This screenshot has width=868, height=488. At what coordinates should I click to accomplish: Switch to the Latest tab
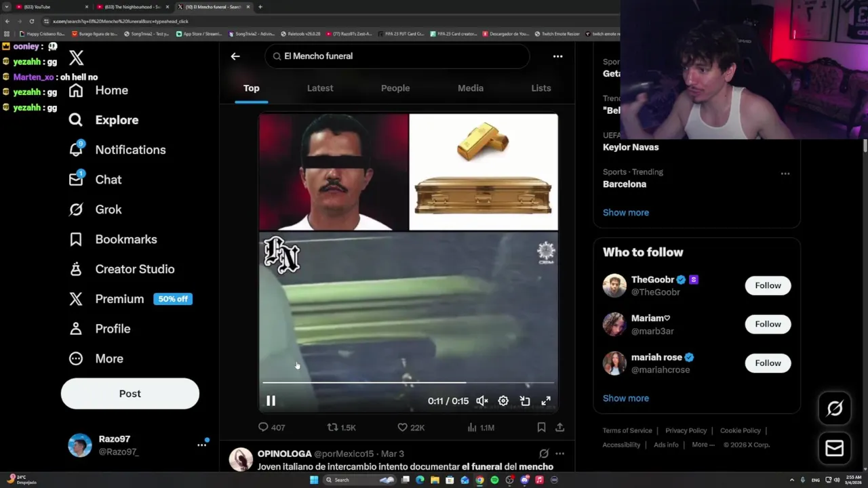point(320,88)
